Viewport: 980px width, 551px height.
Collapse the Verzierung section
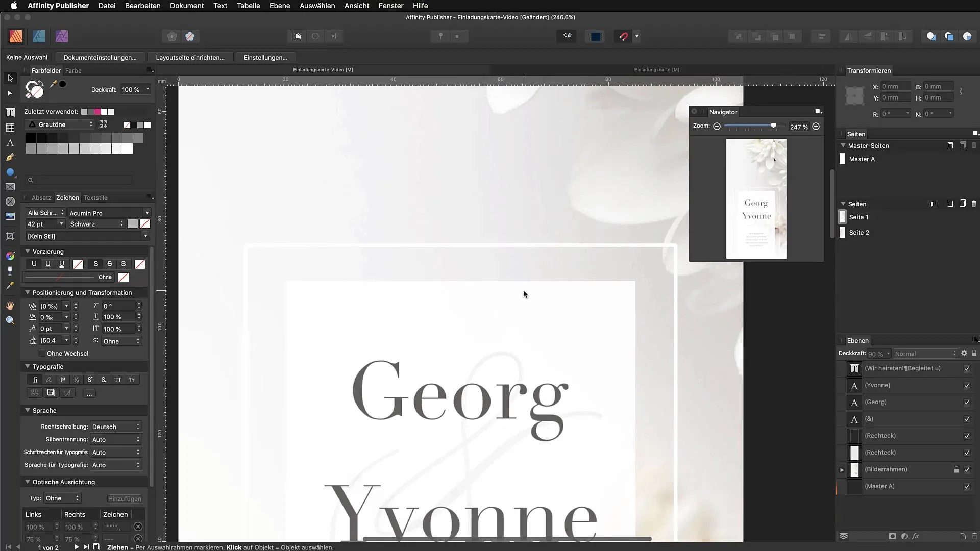(28, 251)
